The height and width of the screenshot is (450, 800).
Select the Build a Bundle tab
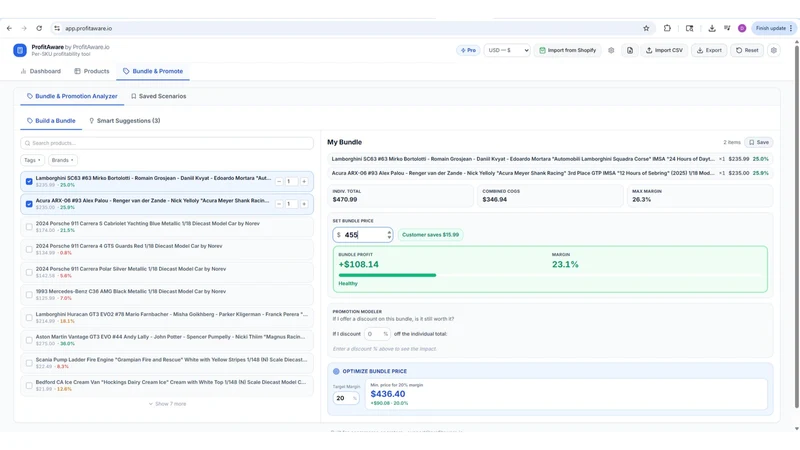coord(51,120)
